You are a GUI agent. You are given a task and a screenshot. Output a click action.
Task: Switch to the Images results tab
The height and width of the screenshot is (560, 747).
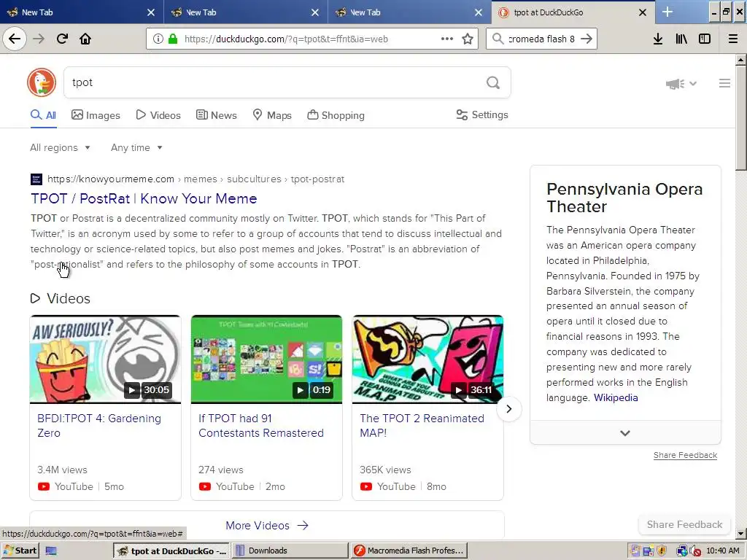pos(96,115)
